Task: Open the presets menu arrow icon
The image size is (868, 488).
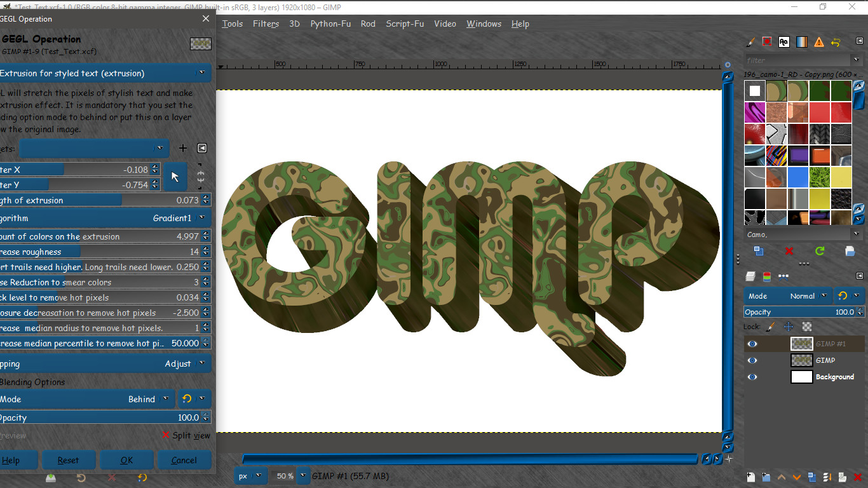Action: (202, 148)
